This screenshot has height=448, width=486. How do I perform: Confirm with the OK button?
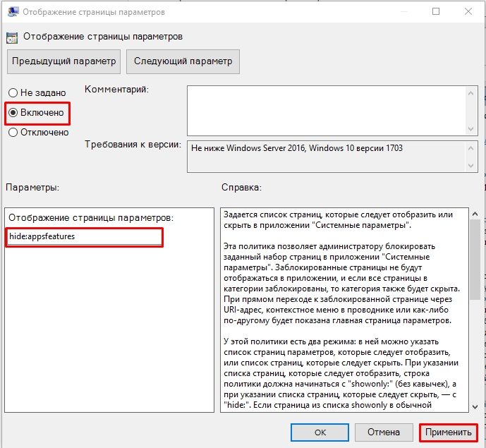[x=320, y=432]
